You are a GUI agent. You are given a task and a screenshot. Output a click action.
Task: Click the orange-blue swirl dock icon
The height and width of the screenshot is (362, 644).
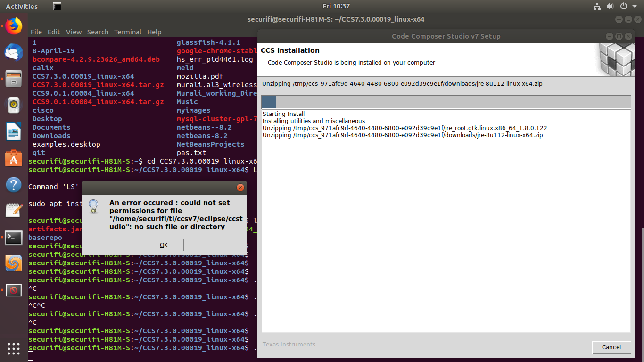click(x=14, y=263)
